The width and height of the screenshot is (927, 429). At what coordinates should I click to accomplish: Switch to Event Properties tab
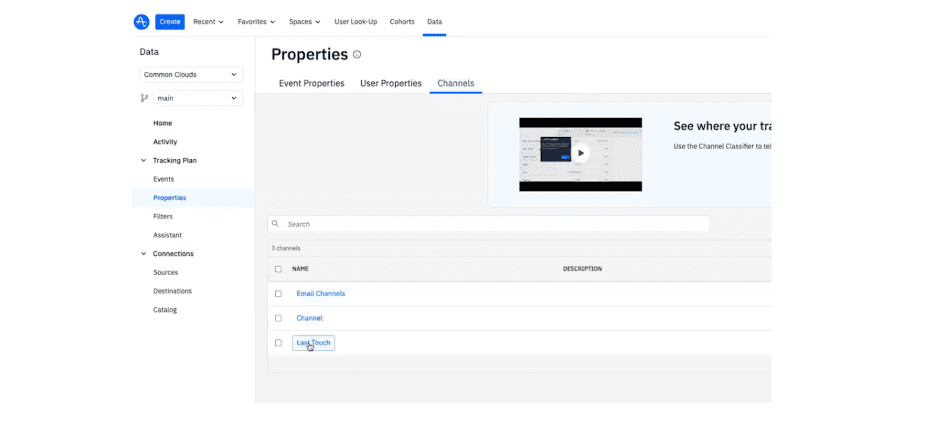pyautogui.click(x=312, y=83)
